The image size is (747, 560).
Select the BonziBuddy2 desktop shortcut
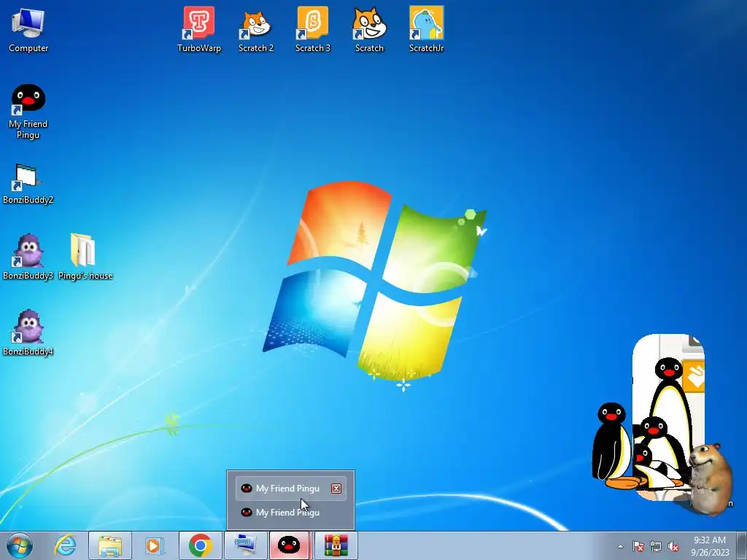[28, 184]
